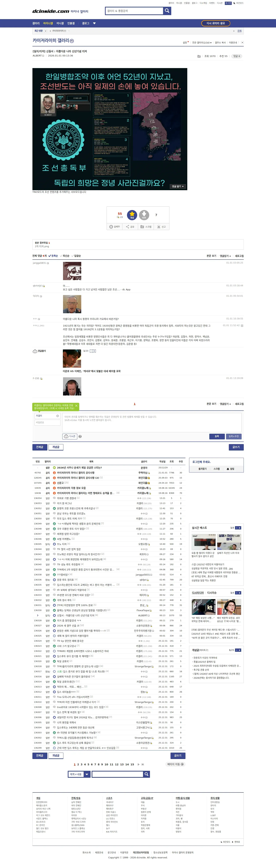Switch upper list to 개념글 tab
This screenshot has width=276, height=868.
[56, 447]
